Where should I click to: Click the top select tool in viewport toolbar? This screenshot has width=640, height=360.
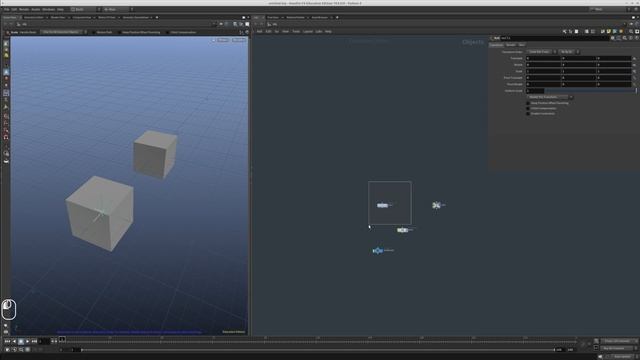coord(6,43)
